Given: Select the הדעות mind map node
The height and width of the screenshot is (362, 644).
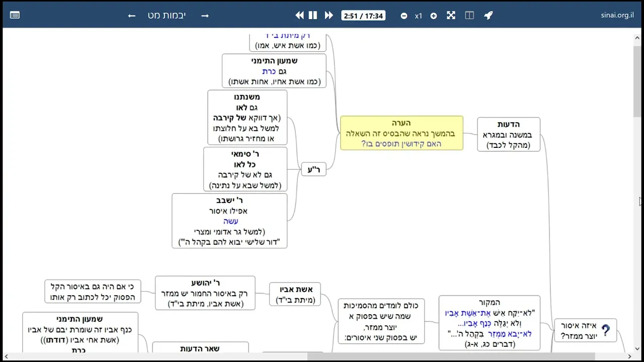Looking at the screenshot, I should (x=509, y=134).
